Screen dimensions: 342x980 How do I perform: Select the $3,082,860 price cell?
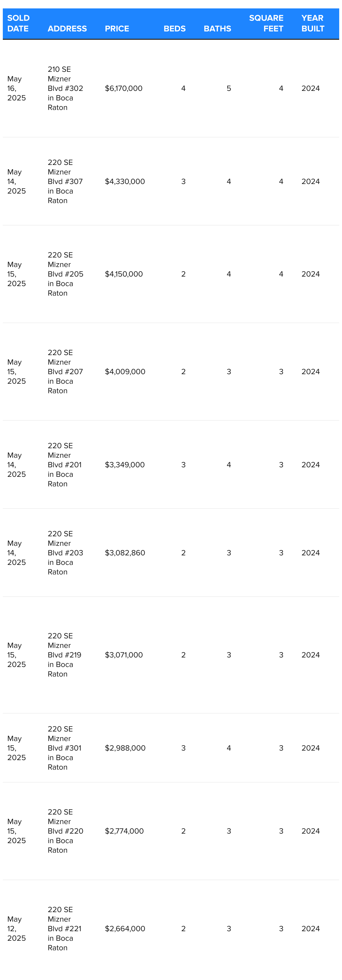click(125, 553)
